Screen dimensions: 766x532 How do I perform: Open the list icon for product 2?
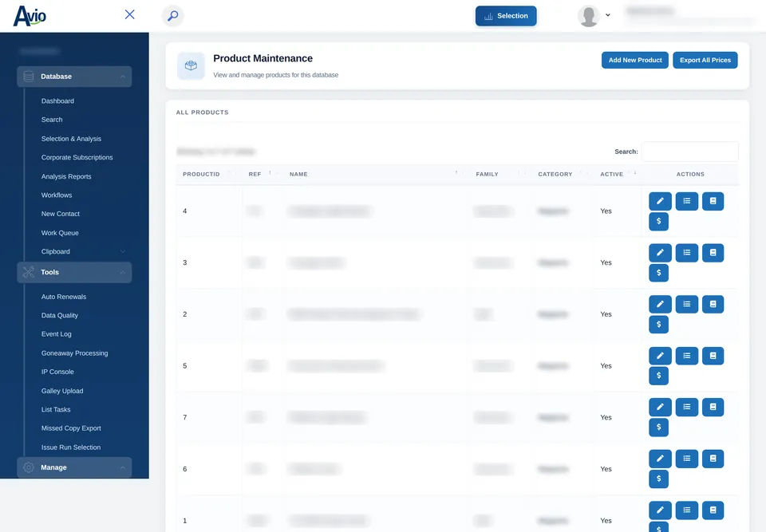click(687, 305)
